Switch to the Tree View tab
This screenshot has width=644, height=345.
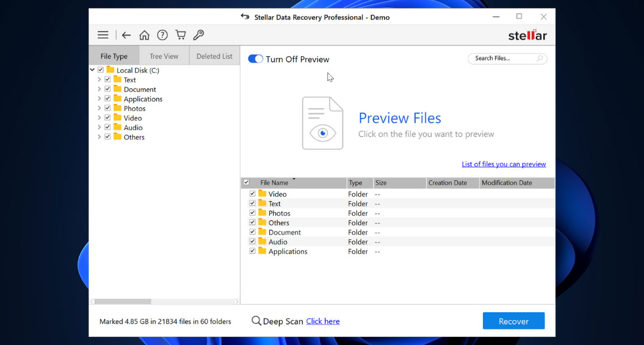163,55
